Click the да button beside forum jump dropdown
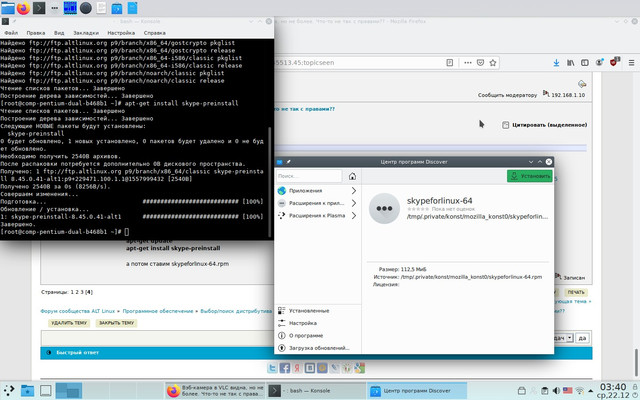The image size is (640, 400). (582, 338)
